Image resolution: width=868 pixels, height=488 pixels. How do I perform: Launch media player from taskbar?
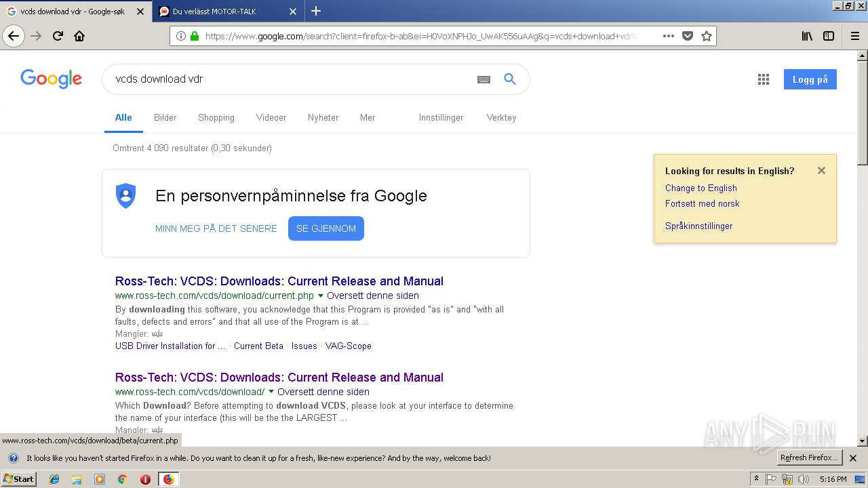click(100, 479)
